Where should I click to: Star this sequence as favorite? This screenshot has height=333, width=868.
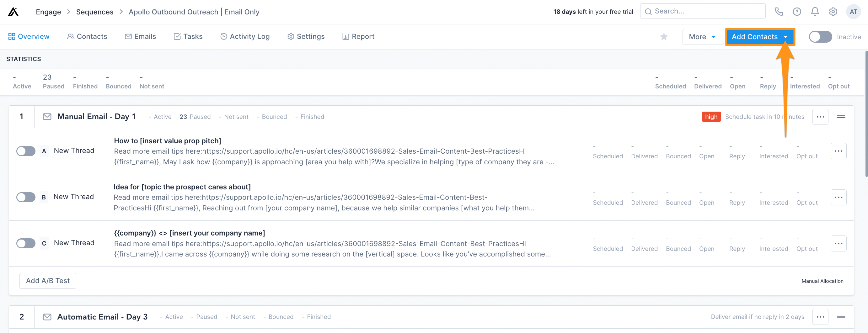tap(664, 37)
